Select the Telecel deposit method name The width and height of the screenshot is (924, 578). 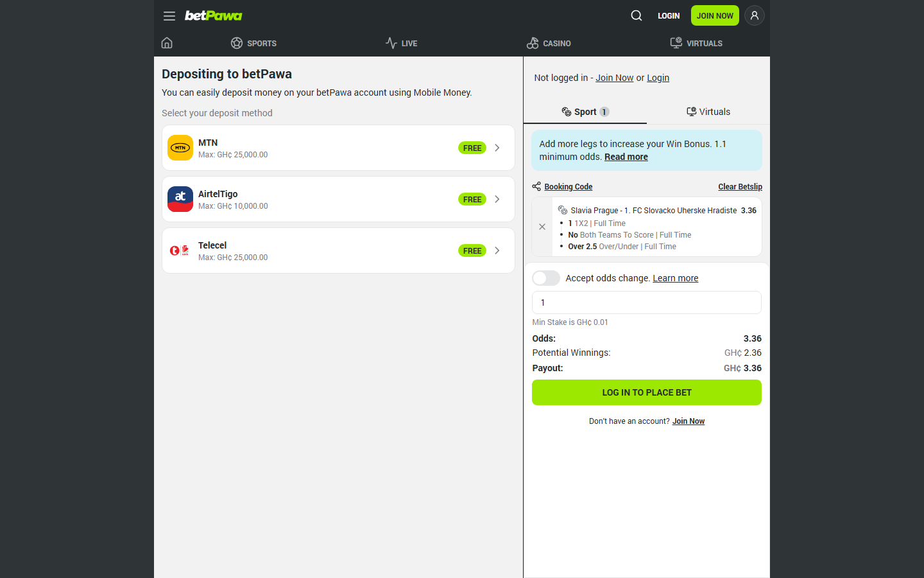coord(212,245)
